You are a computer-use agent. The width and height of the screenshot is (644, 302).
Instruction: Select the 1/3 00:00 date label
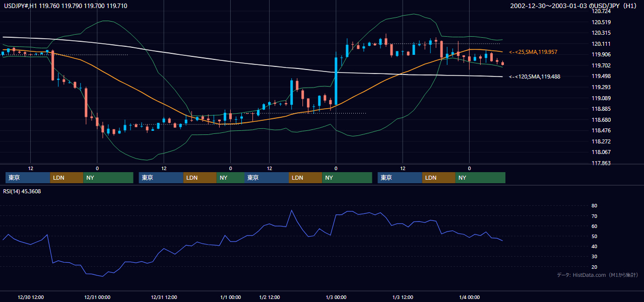coord(336,297)
